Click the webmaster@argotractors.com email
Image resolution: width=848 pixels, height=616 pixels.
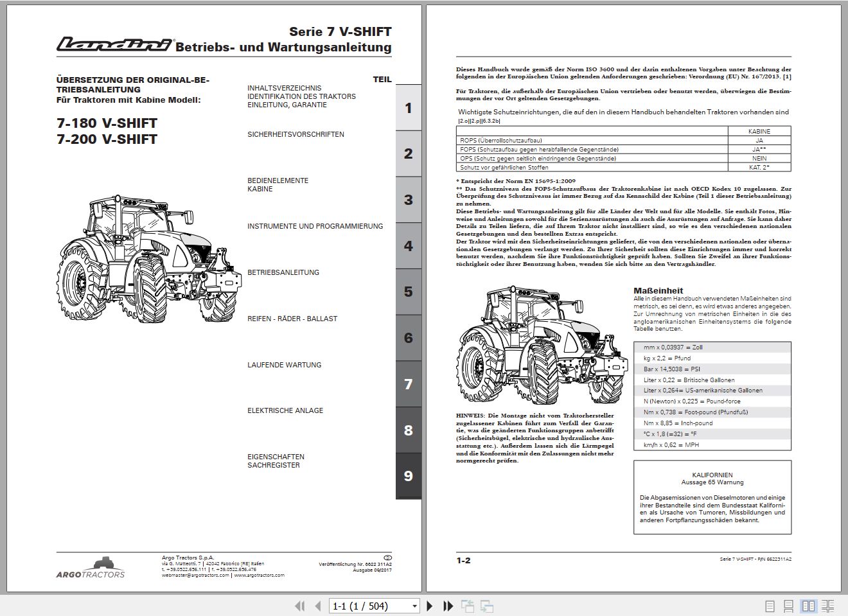(195, 576)
